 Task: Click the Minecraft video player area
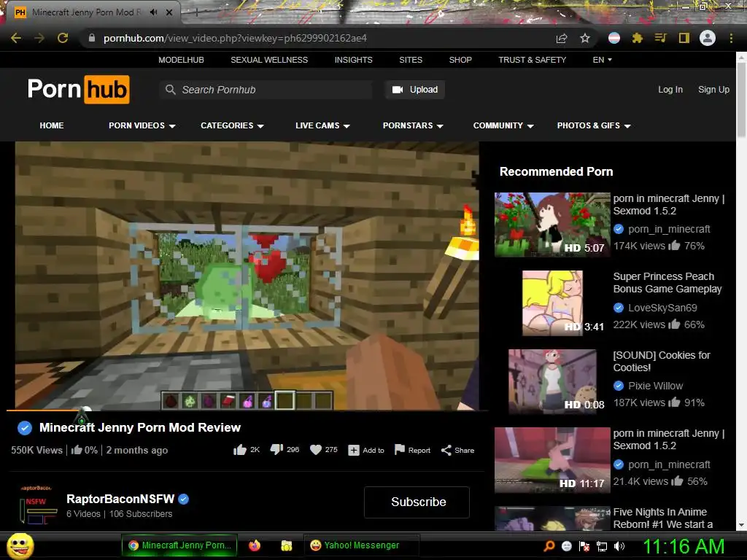pyautogui.click(x=247, y=275)
